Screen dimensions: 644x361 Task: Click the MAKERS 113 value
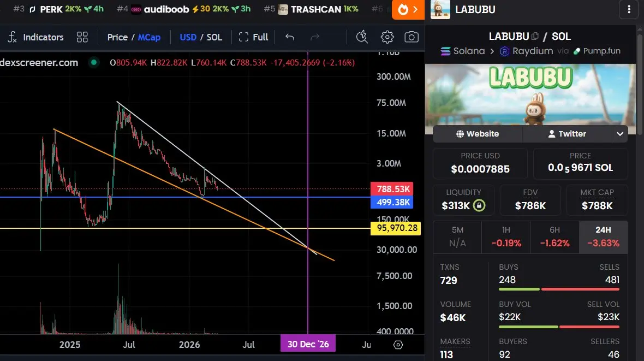[446, 354]
